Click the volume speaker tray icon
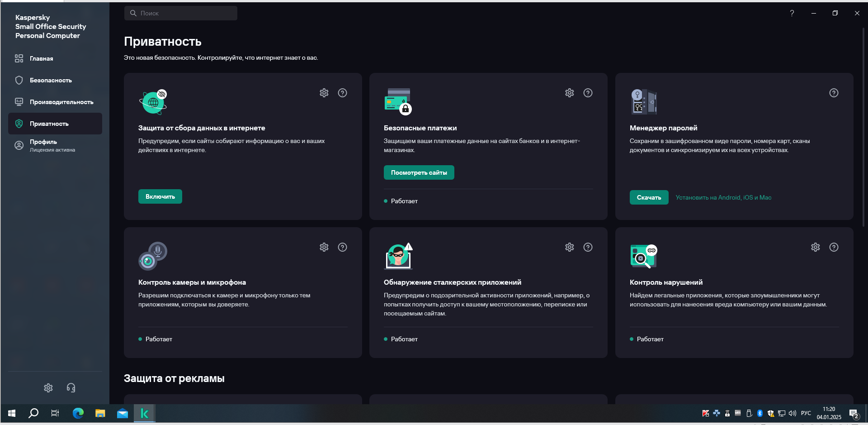This screenshot has width=868, height=425. [793, 413]
